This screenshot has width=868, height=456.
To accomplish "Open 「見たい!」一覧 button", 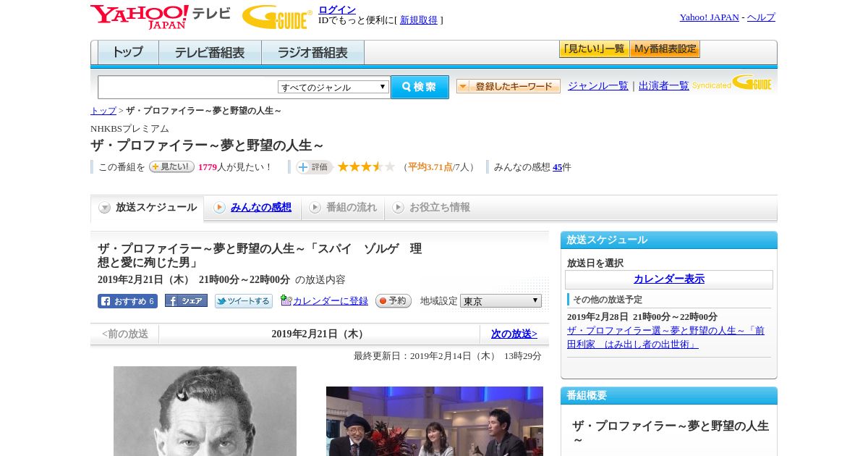I will pyautogui.click(x=594, y=49).
